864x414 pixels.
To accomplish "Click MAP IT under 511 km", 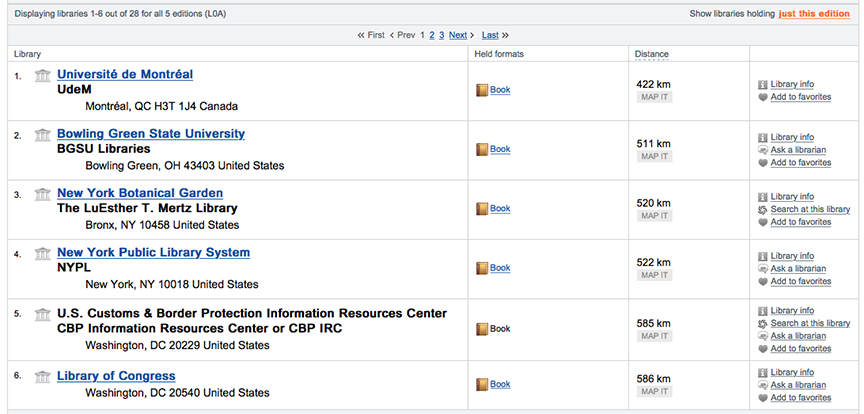I will tap(655, 157).
